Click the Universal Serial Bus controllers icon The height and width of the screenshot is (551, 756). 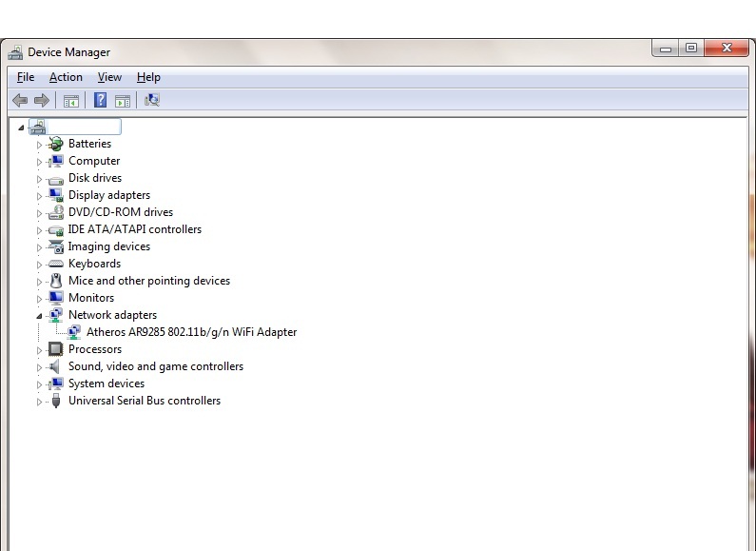pos(56,401)
